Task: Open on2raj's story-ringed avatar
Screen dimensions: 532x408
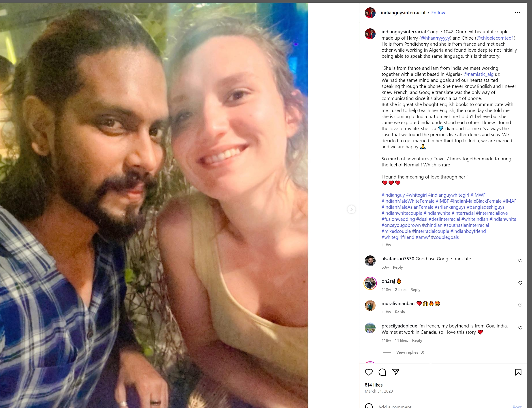Action: click(370, 283)
